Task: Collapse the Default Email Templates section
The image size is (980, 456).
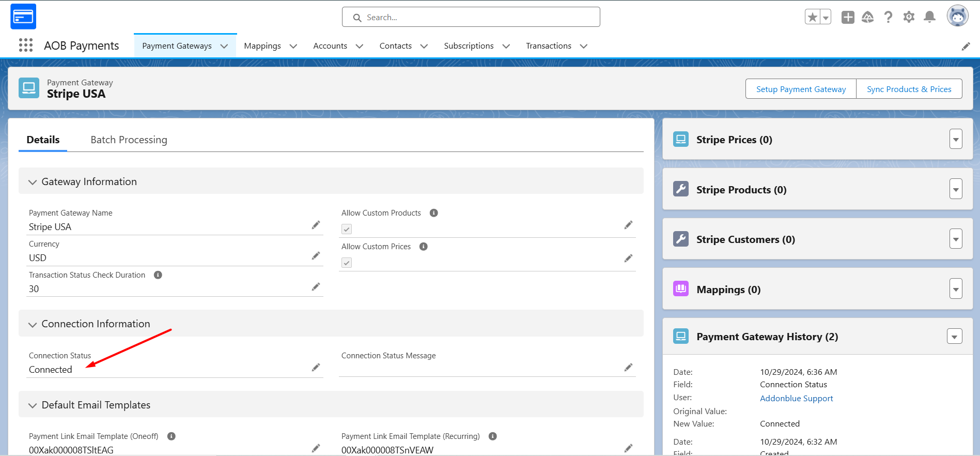Action: pos(33,405)
